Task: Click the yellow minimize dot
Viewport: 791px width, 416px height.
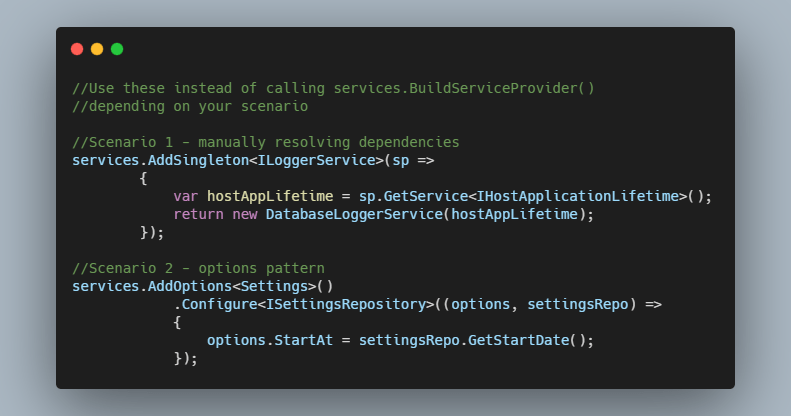Action: click(x=97, y=49)
